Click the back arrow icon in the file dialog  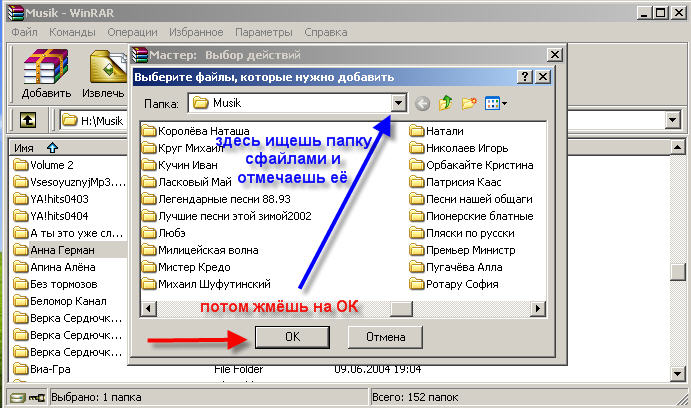[x=422, y=104]
